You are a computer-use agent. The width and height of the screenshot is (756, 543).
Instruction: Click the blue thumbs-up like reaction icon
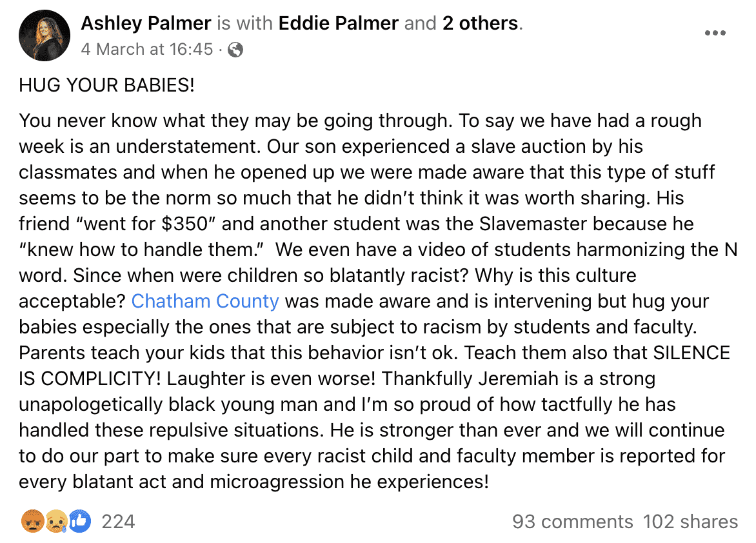(79, 521)
